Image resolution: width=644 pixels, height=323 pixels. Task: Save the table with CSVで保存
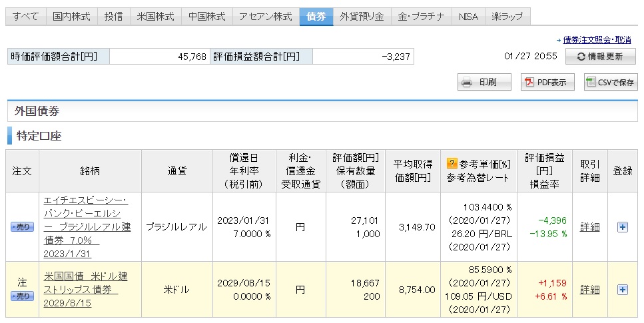tap(611, 82)
